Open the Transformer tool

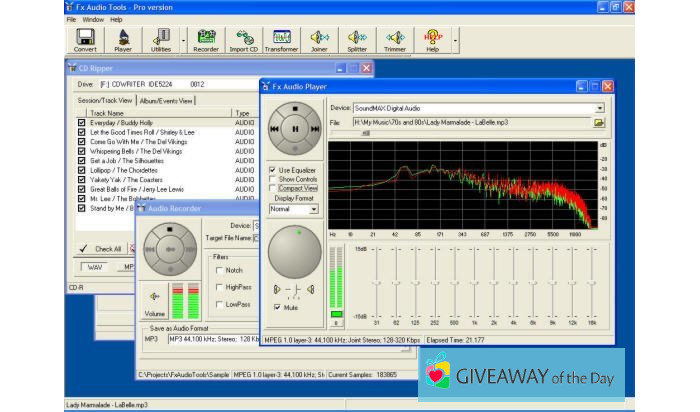pos(281,40)
